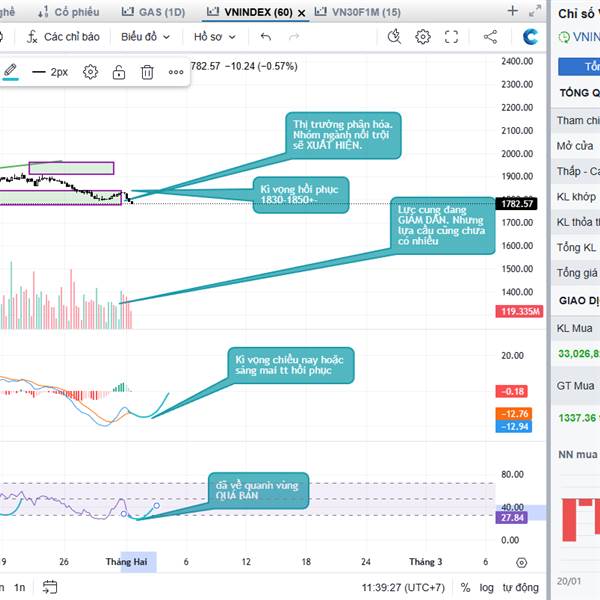This screenshot has height=600, width=600.
Task: Open go-to-date calendar icon
Action: coord(50,587)
